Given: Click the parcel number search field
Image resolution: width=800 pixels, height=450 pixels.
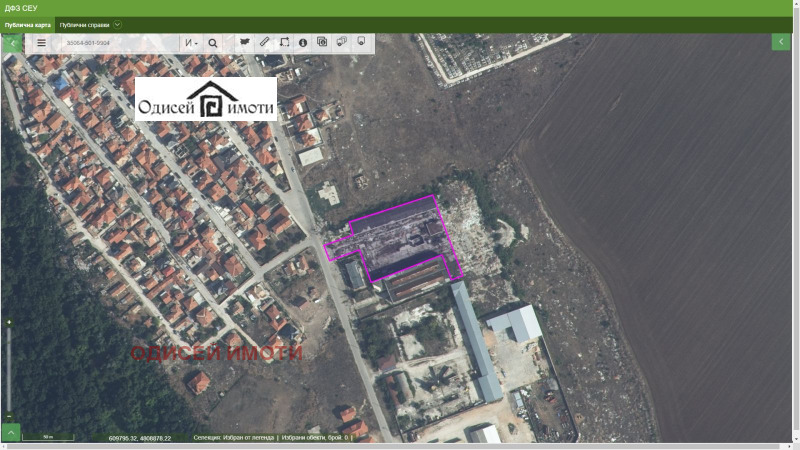Looking at the screenshot, I should (x=115, y=43).
